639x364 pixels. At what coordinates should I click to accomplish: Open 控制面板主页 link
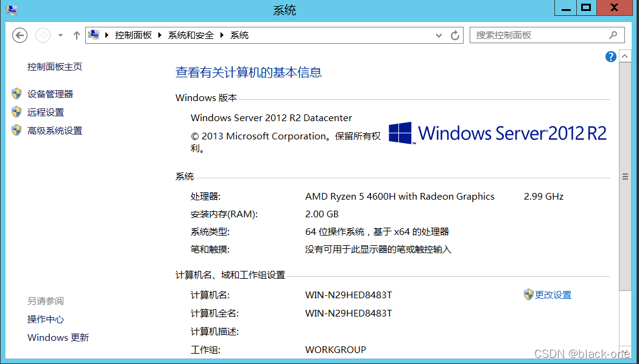[55, 67]
